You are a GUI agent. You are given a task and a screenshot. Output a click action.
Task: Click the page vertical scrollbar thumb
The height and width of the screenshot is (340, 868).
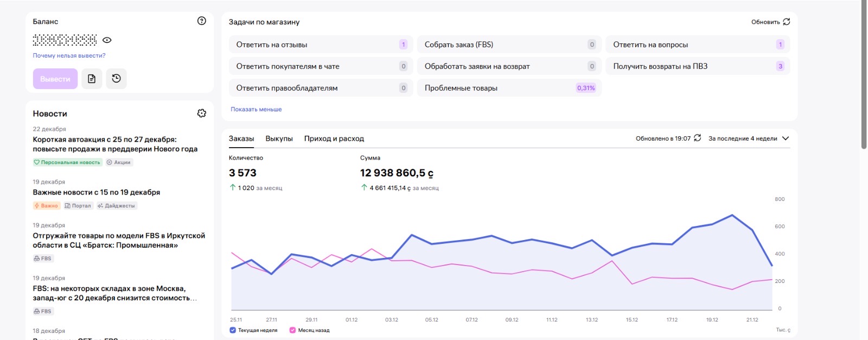[x=864, y=73]
